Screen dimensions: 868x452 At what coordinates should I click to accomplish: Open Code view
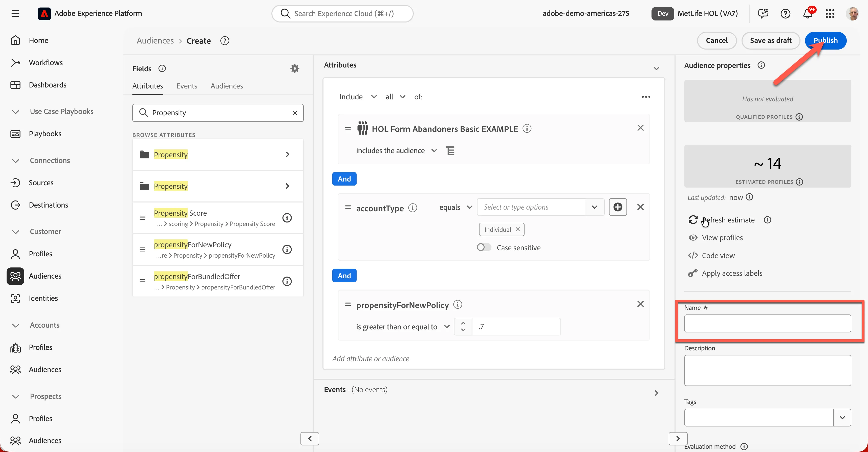coord(712,256)
